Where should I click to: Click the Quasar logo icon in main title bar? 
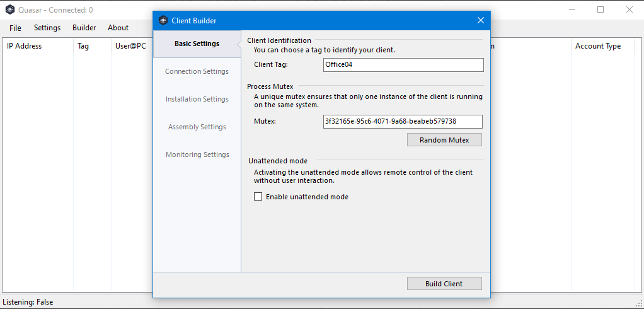tap(11, 10)
